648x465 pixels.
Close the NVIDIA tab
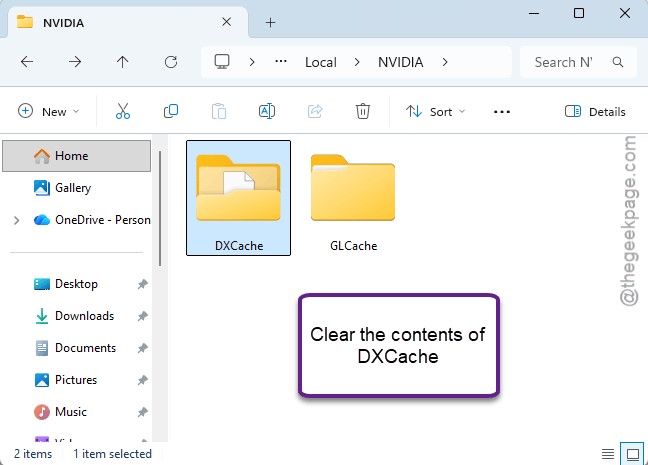[x=226, y=22]
